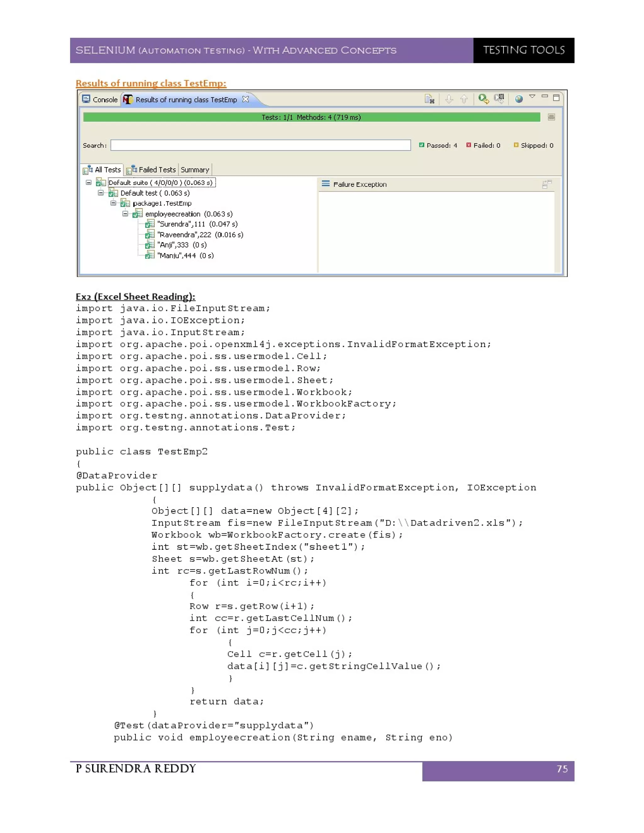644x833 pixels.
Task: Click the line return data;
Action: [227, 701]
